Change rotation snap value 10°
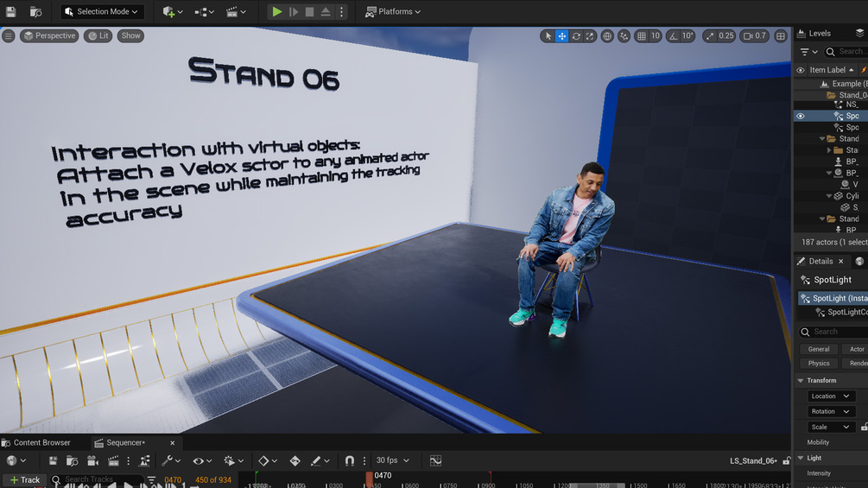Screen dimensions: 868x488 click(687, 36)
